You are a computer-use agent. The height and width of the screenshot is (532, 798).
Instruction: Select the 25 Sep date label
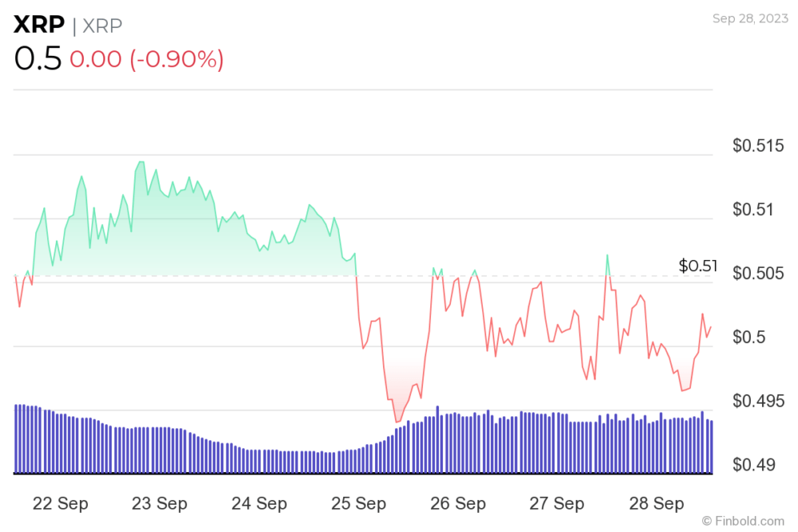tap(358, 503)
